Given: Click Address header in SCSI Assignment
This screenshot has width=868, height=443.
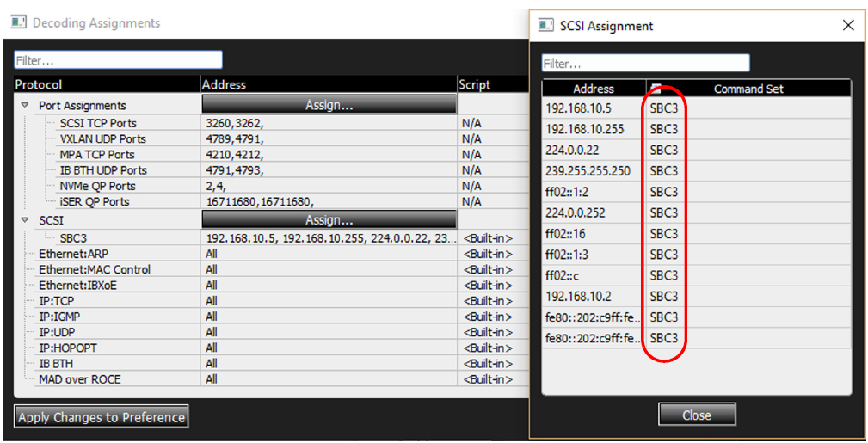Looking at the screenshot, I should click(x=594, y=89).
